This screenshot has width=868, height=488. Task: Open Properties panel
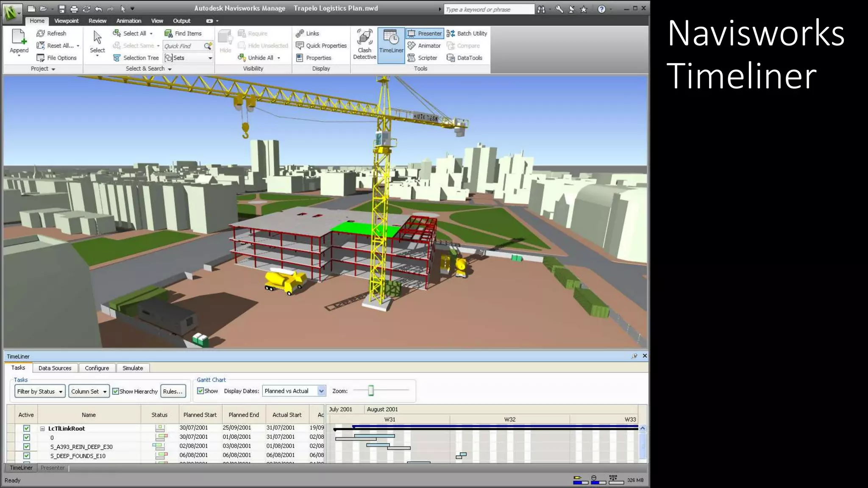(314, 58)
